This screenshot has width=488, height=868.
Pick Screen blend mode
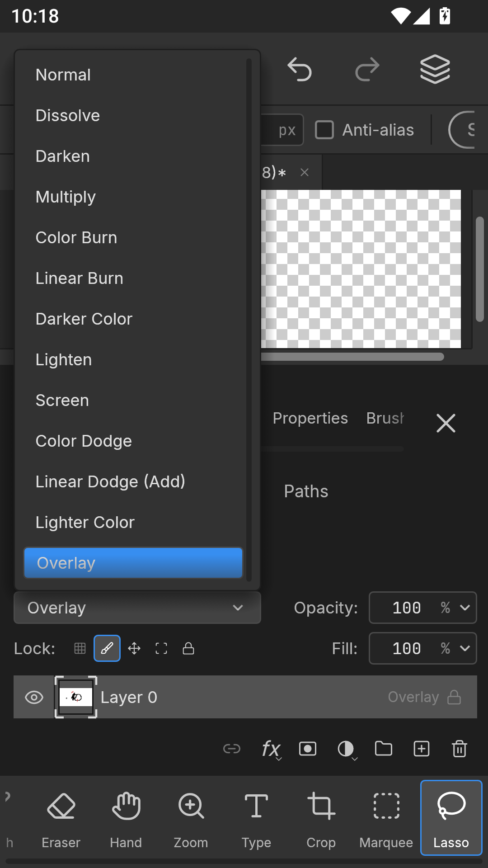[133, 400]
